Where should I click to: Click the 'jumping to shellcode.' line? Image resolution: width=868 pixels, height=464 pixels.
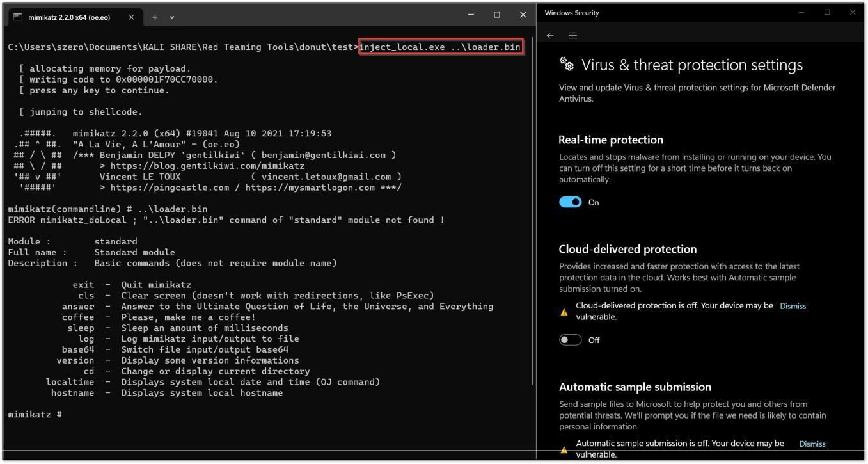(x=81, y=112)
